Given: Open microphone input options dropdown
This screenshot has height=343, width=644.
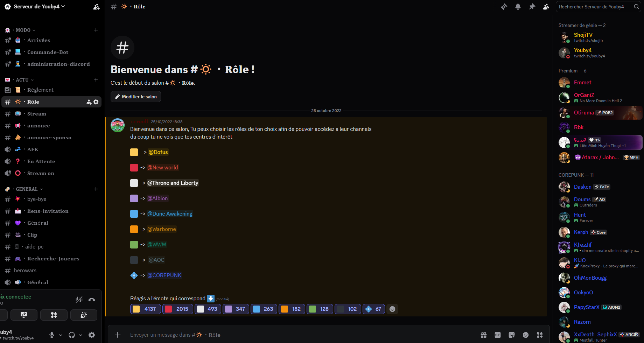Looking at the screenshot, I should [x=61, y=335].
